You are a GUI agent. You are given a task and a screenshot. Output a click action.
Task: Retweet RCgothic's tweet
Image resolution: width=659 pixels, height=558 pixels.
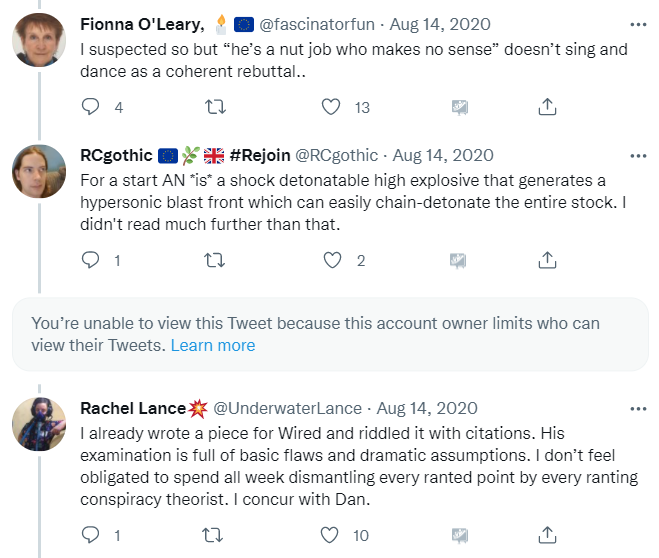pyautogui.click(x=214, y=260)
